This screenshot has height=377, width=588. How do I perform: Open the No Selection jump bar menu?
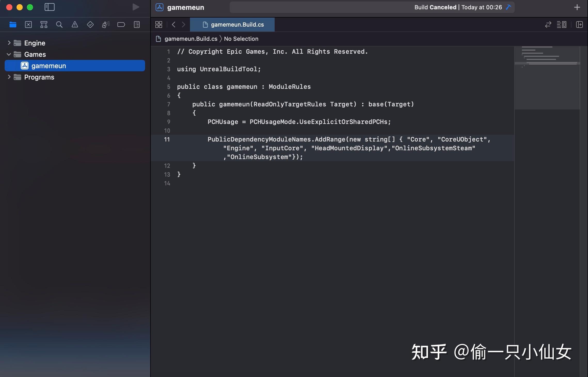coord(241,39)
